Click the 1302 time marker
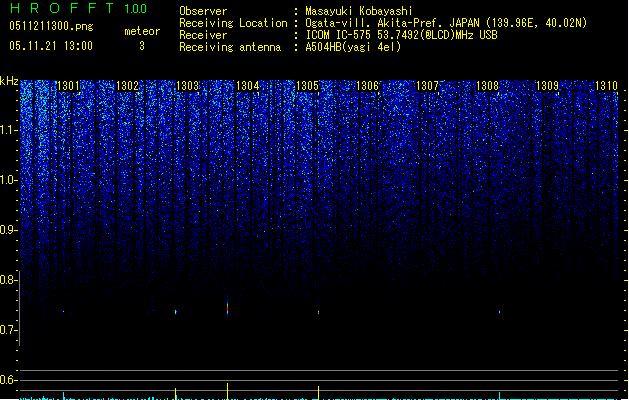Viewport: 629px width, 400px height. click(x=127, y=85)
